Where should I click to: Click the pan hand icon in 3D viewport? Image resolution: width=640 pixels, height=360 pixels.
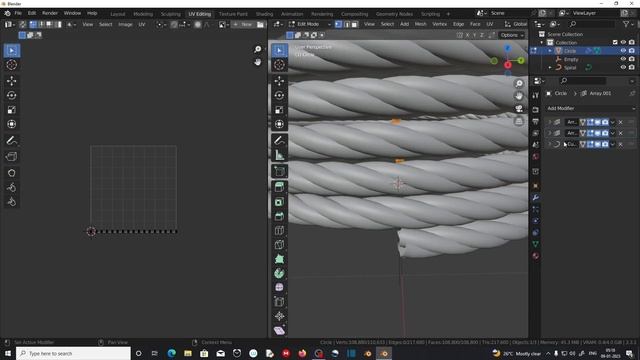(x=519, y=96)
